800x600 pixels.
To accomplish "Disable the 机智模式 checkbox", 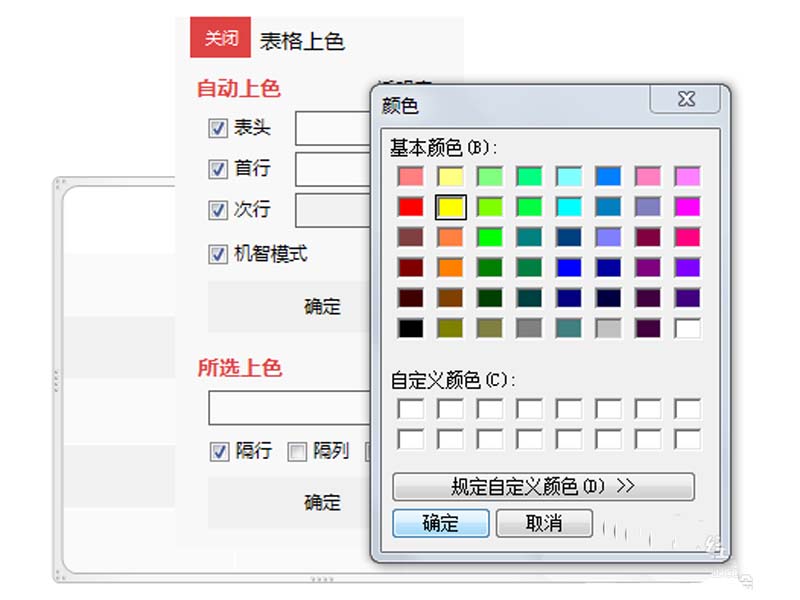I will pyautogui.click(x=217, y=254).
